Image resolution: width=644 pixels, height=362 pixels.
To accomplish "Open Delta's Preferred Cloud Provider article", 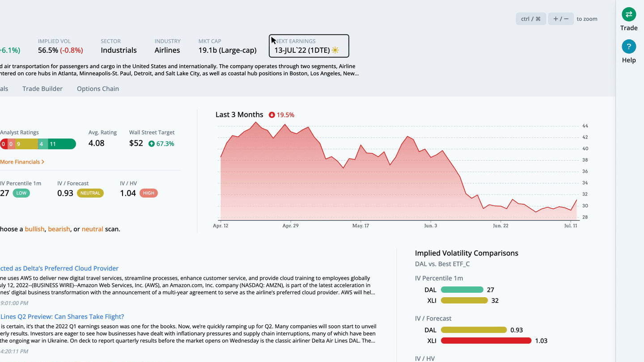I will pos(59,268).
